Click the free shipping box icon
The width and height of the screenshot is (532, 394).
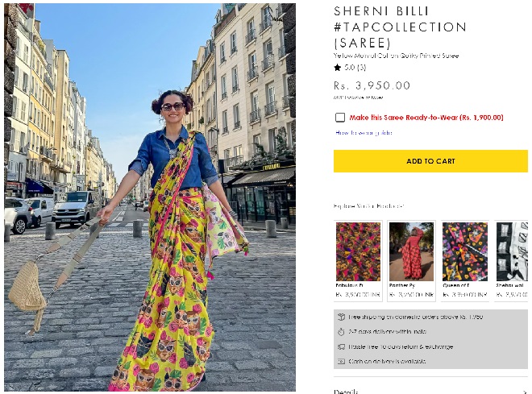click(342, 317)
